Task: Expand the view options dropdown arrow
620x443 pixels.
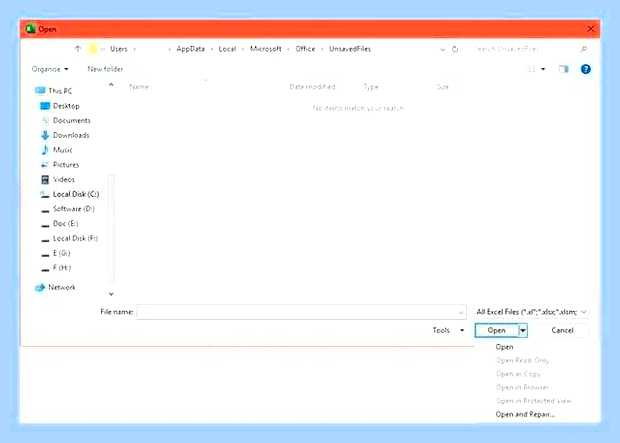Action: click(x=543, y=69)
